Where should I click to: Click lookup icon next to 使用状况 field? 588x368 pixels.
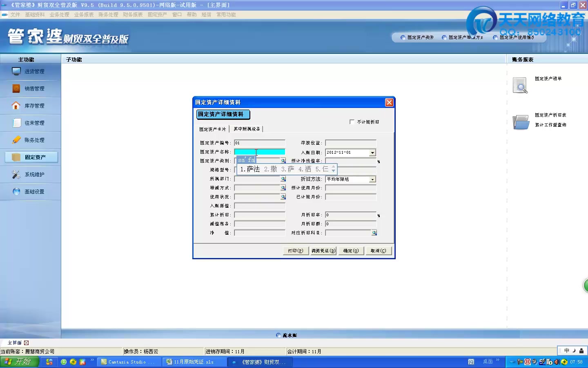tap(283, 197)
